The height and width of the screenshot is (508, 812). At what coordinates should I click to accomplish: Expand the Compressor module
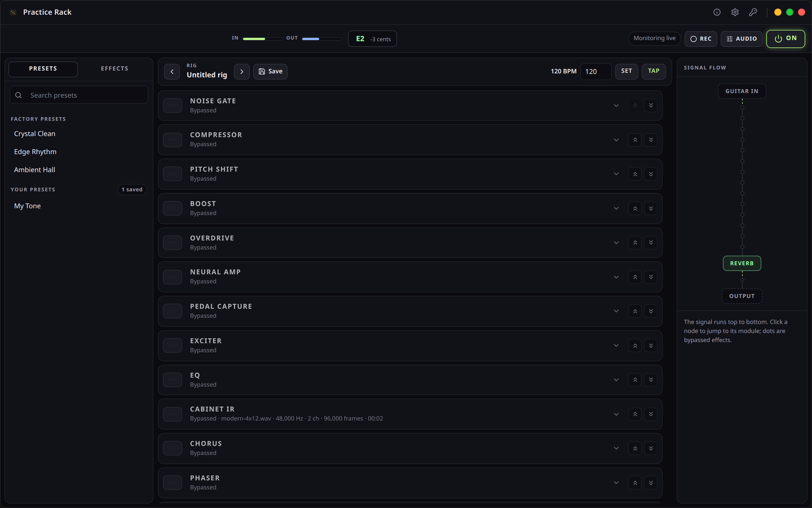[616, 140]
